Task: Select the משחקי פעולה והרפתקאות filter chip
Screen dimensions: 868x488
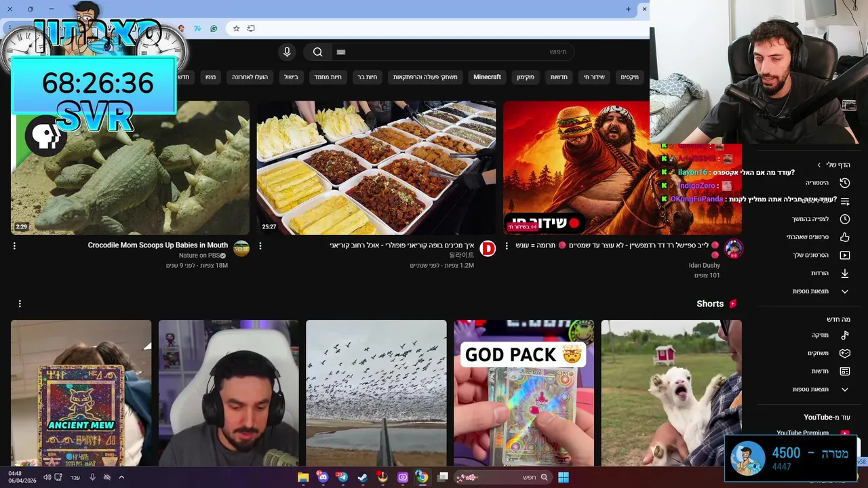Action: coord(425,77)
